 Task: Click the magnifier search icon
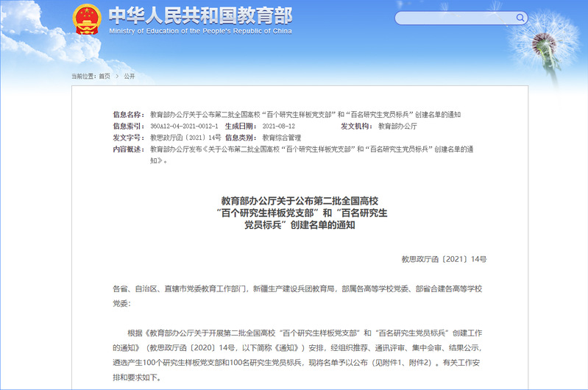(520, 18)
